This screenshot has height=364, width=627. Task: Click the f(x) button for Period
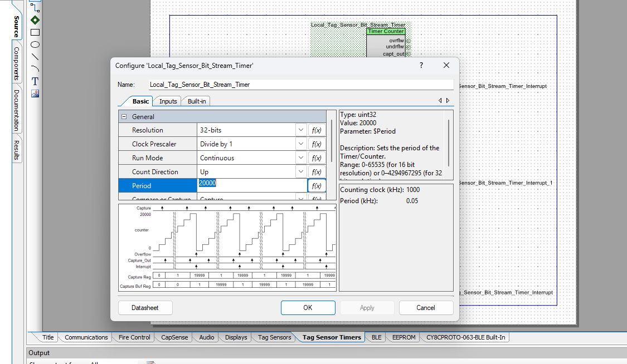tap(317, 186)
